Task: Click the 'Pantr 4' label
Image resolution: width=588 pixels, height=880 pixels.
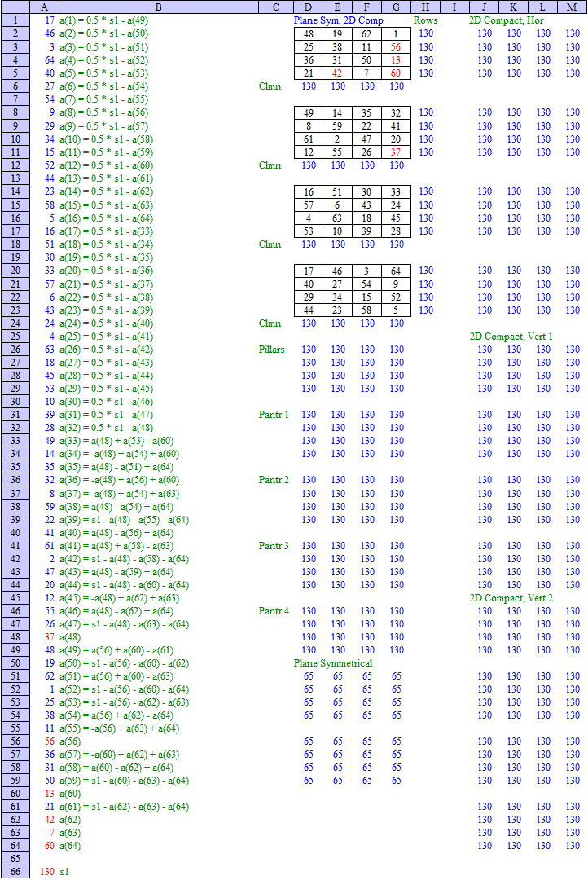Action: click(274, 610)
